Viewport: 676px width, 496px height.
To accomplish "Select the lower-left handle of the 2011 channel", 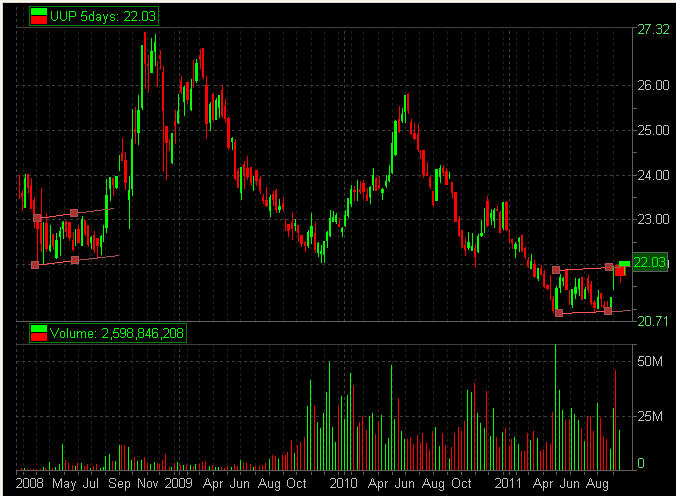I will pos(559,313).
